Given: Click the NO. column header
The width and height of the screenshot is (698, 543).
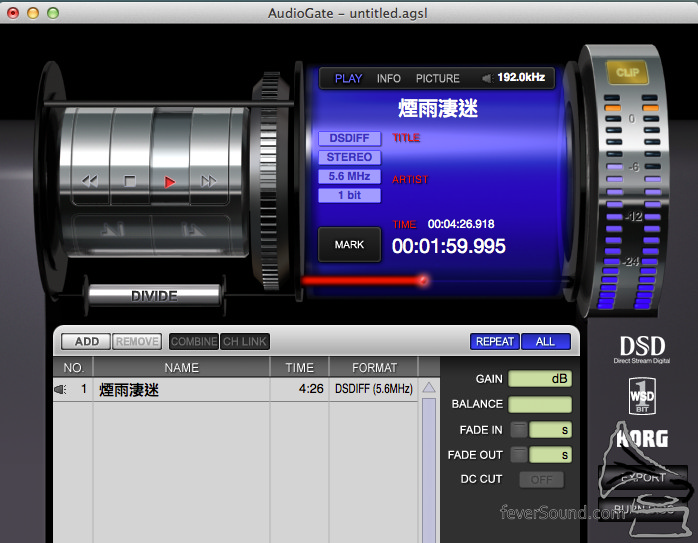Looking at the screenshot, I should point(73,368).
